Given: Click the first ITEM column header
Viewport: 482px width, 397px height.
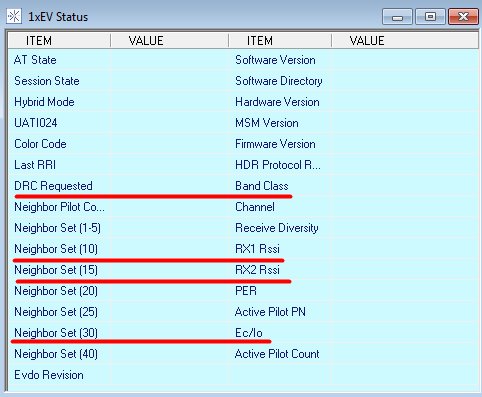Looking at the screenshot, I should [x=59, y=41].
